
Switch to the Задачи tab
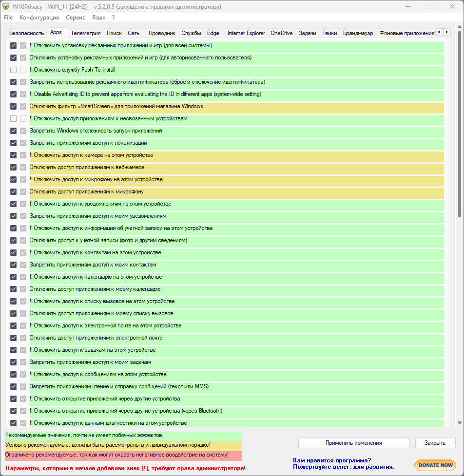308,33
